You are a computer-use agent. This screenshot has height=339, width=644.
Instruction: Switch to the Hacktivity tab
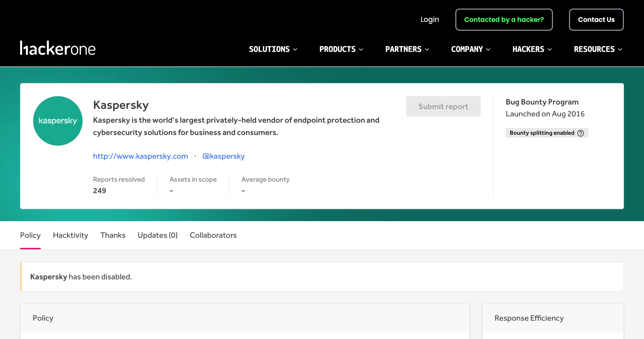click(70, 235)
